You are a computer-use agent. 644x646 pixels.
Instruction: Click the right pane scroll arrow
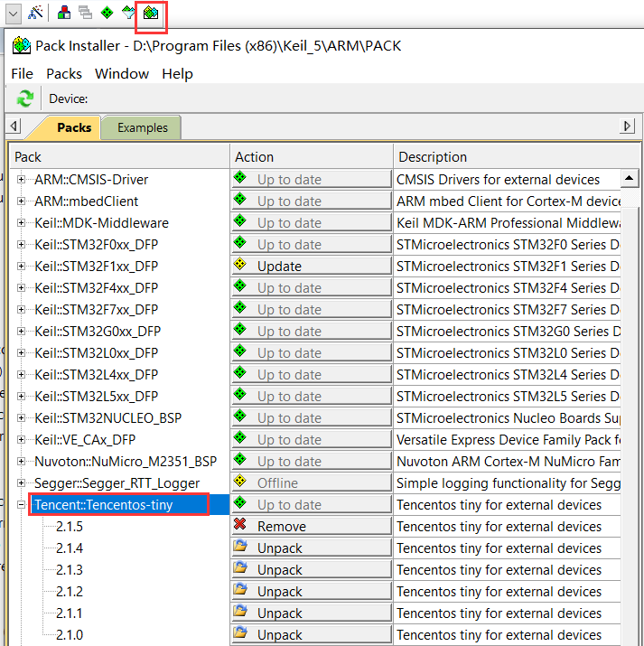tap(627, 126)
